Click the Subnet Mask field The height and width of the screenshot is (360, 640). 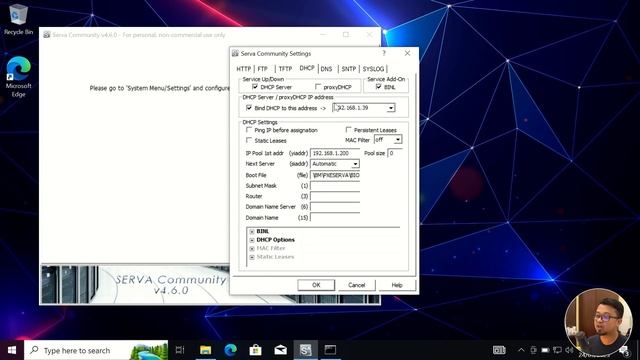click(x=335, y=186)
